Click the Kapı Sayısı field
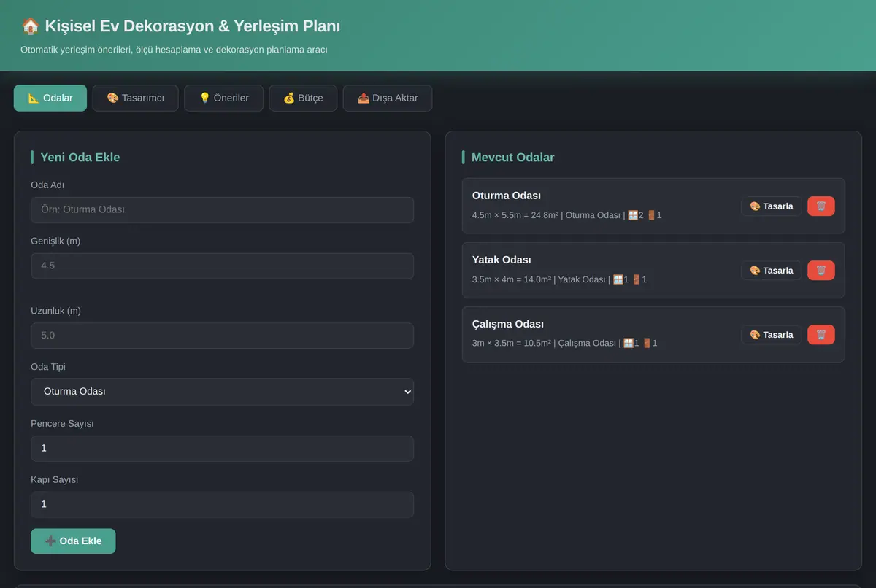Screen dimensions: 876x588 (x=222, y=504)
